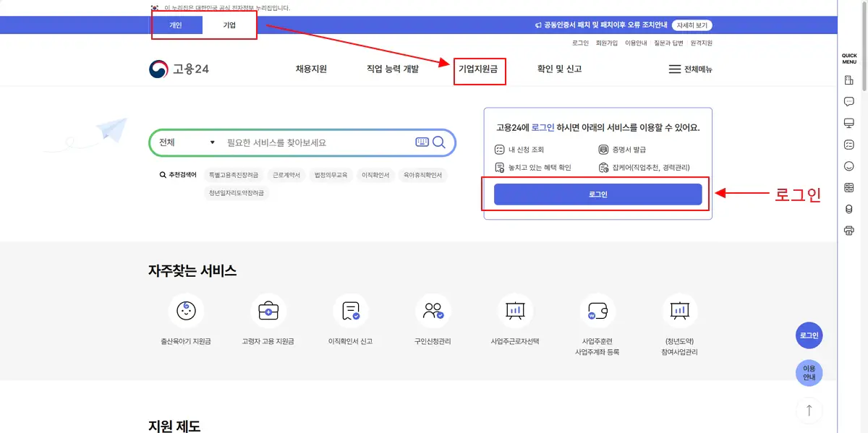Open (청년도약) 참여사업관리 icon
The height and width of the screenshot is (433, 868).
680,312
